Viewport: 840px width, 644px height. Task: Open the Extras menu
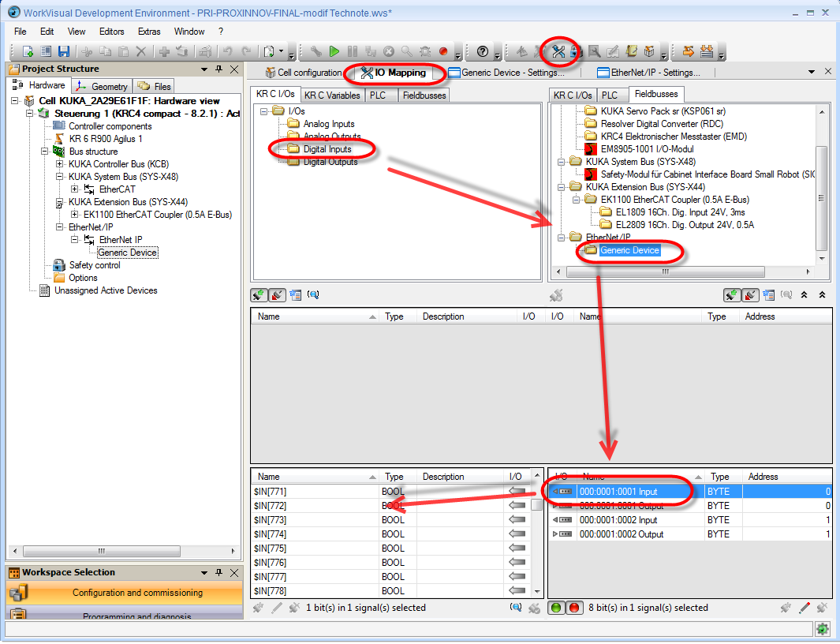click(149, 32)
